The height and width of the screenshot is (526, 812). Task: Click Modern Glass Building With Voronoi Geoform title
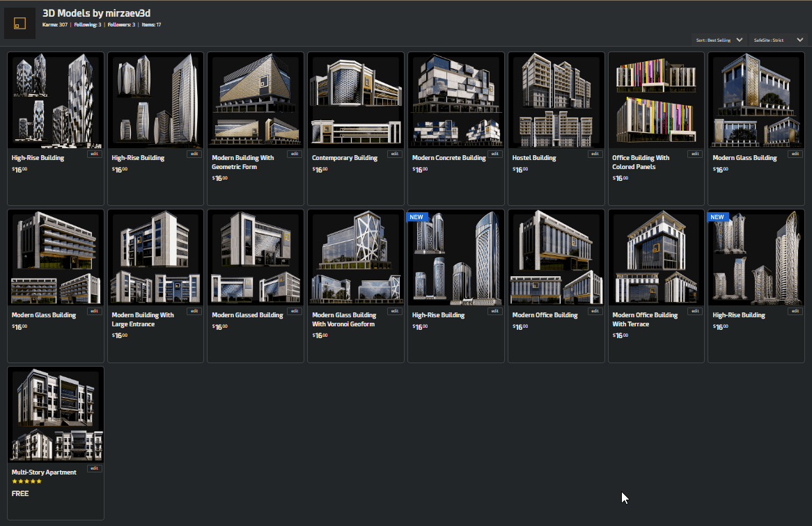[344, 319]
